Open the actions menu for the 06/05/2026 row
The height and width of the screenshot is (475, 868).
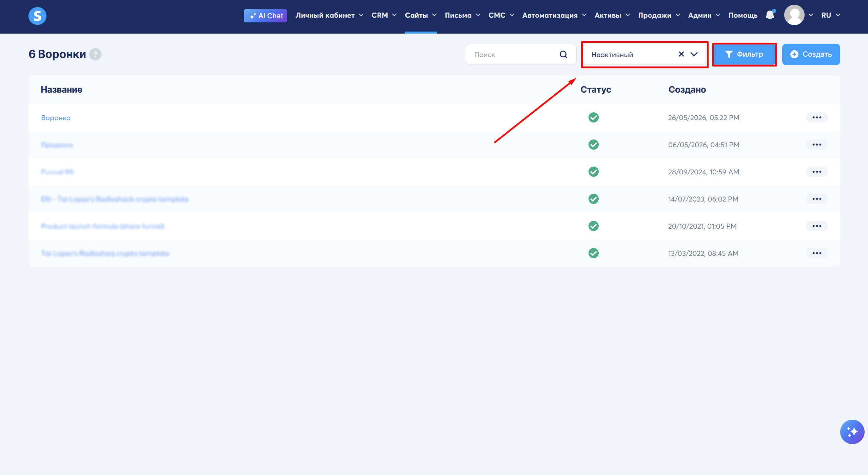click(817, 145)
